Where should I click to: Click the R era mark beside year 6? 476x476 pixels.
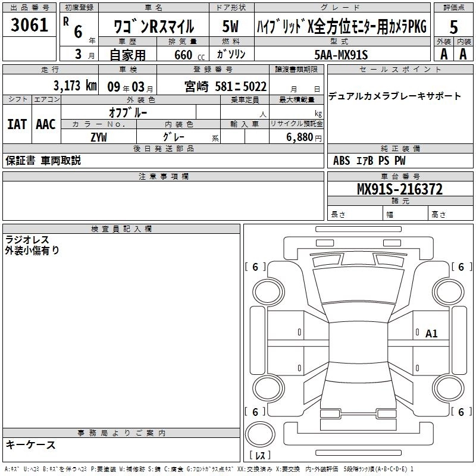[65, 20]
